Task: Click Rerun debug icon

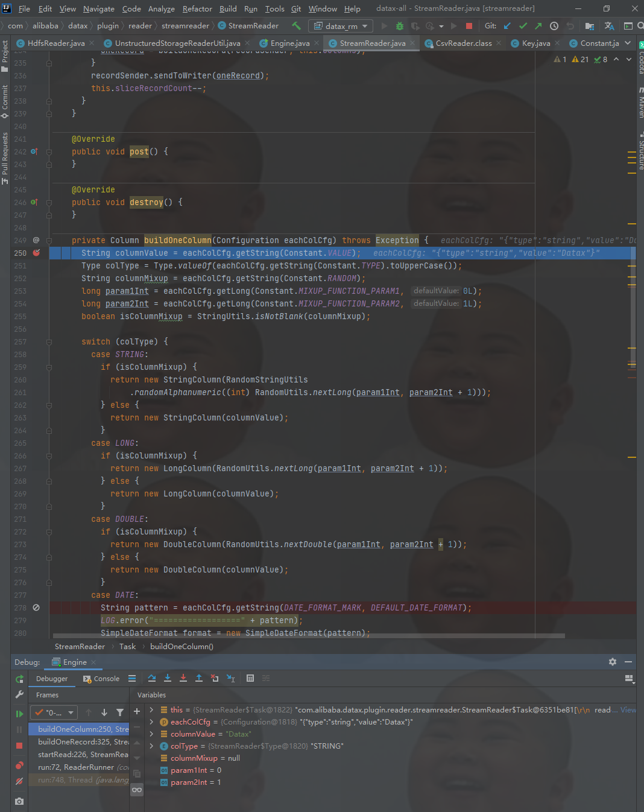Action: tap(19, 679)
